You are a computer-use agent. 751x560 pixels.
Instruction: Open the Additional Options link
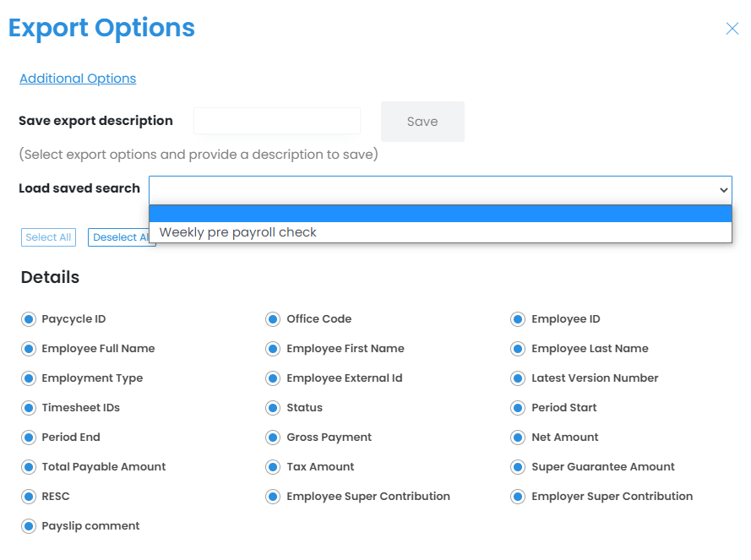click(78, 79)
